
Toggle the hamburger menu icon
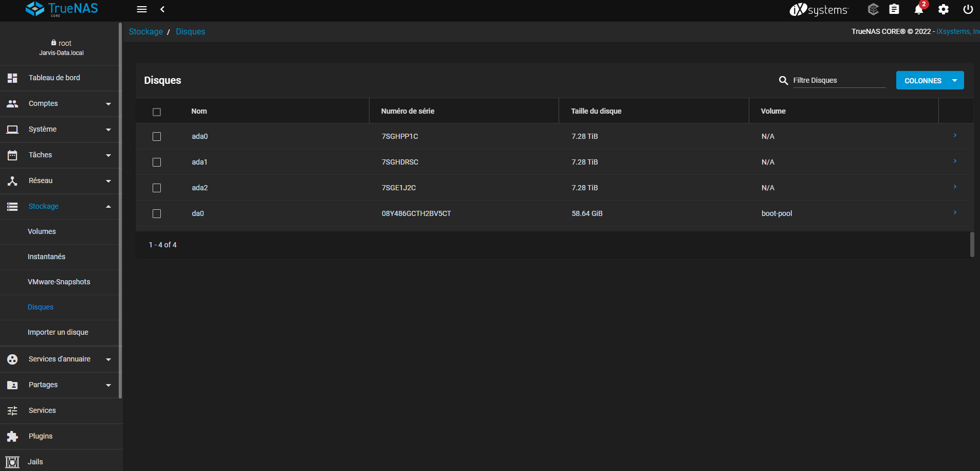(142, 9)
